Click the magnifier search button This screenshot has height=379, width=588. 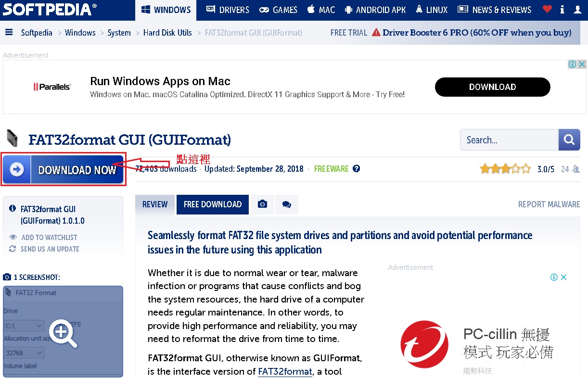coord(569,140)
